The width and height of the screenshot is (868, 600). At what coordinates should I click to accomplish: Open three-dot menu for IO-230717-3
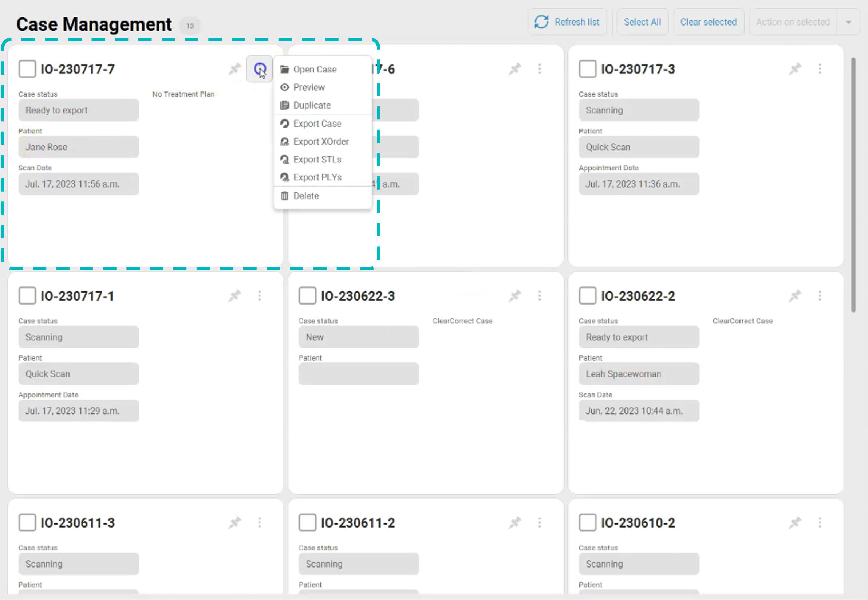coord(820,69)
